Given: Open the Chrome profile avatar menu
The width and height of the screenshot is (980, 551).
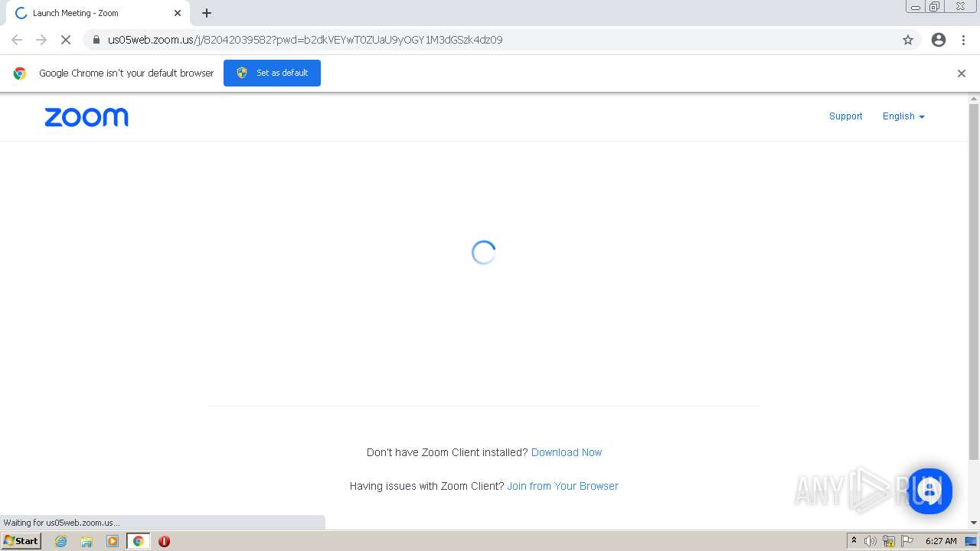Looking at the screenshot, I should tap(939, 40).
